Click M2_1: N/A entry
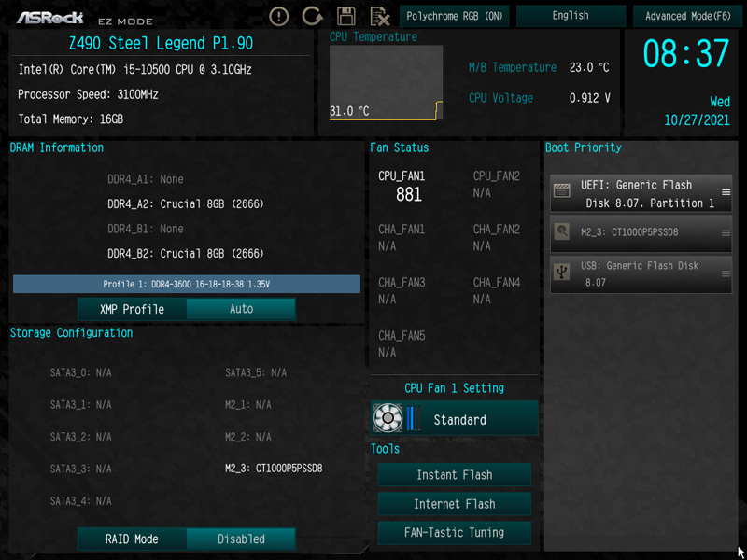 coord(247,405)
